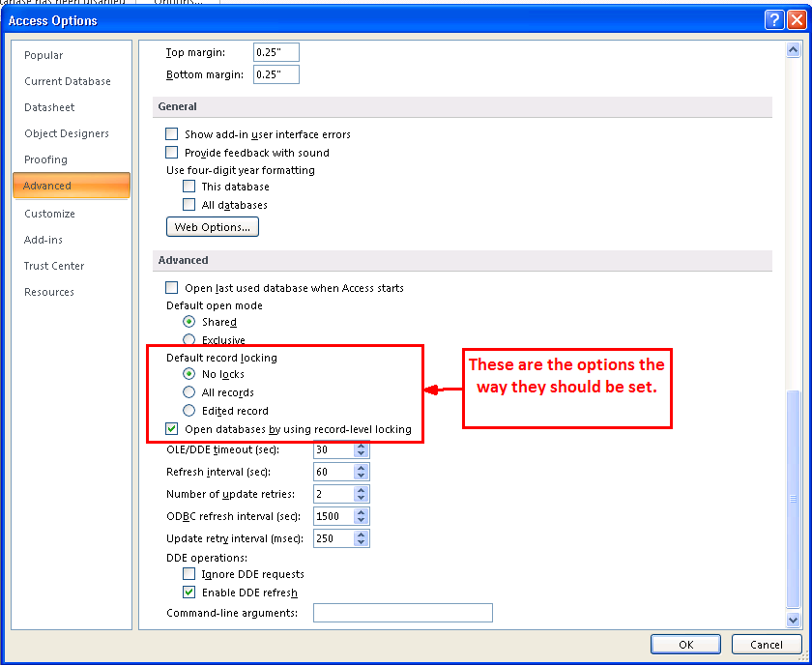Click ODBC refresh interval field

(333, 516)
